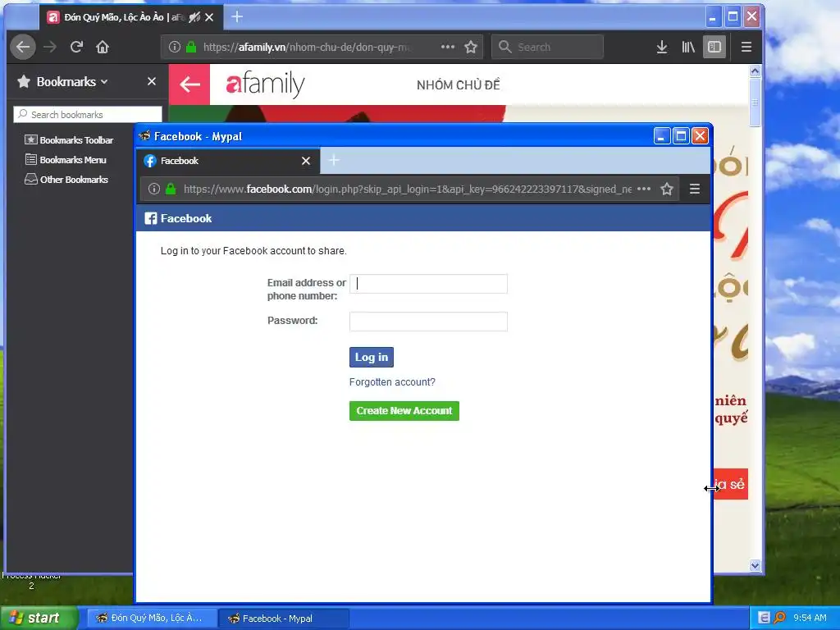This screenshot has width=840, height=630.
Task: Click the afamily page scrollbar thumb
Action: pos(755,102)
